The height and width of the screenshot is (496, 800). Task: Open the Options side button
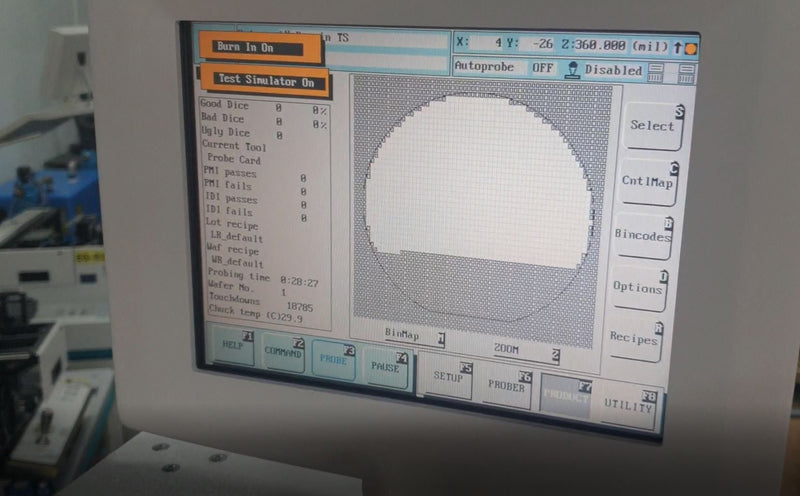(x=639, y=288)
